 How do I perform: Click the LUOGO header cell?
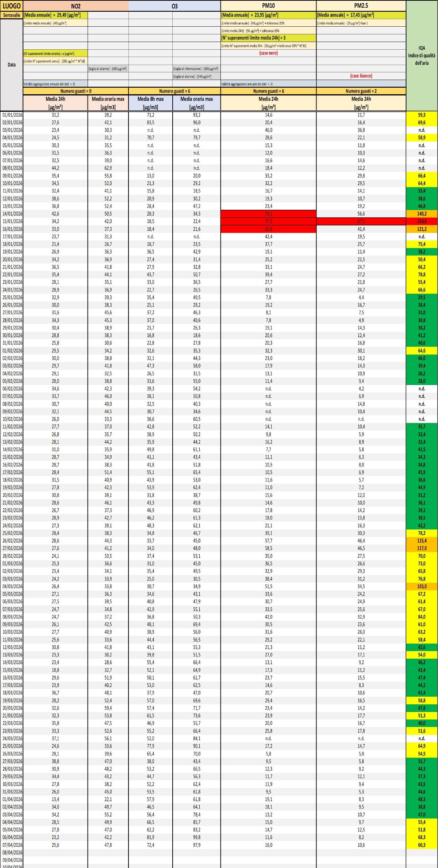(12, 6)
